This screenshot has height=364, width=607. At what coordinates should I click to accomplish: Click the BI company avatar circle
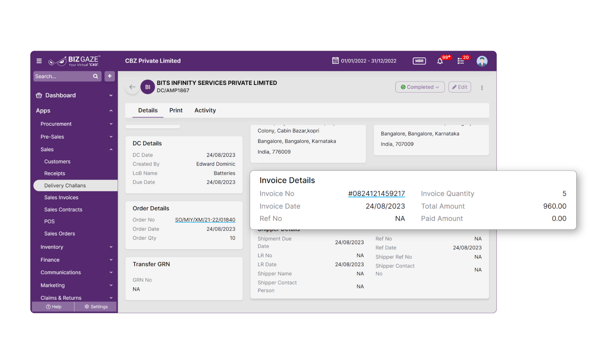(148, 87)
